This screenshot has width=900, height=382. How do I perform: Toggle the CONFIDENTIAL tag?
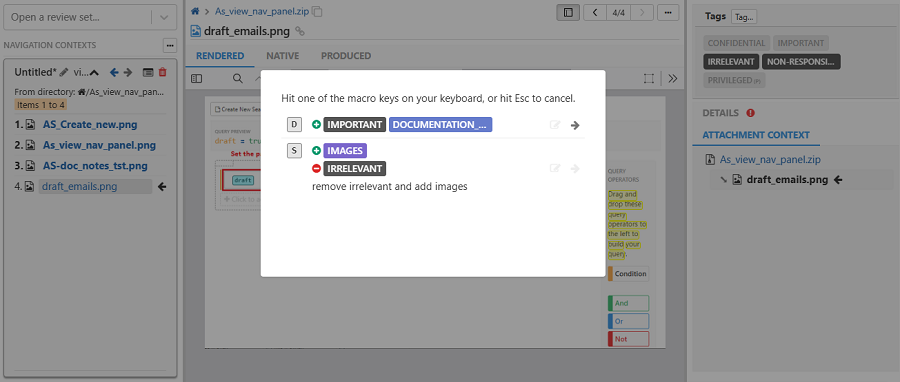[x=736, y=43]
